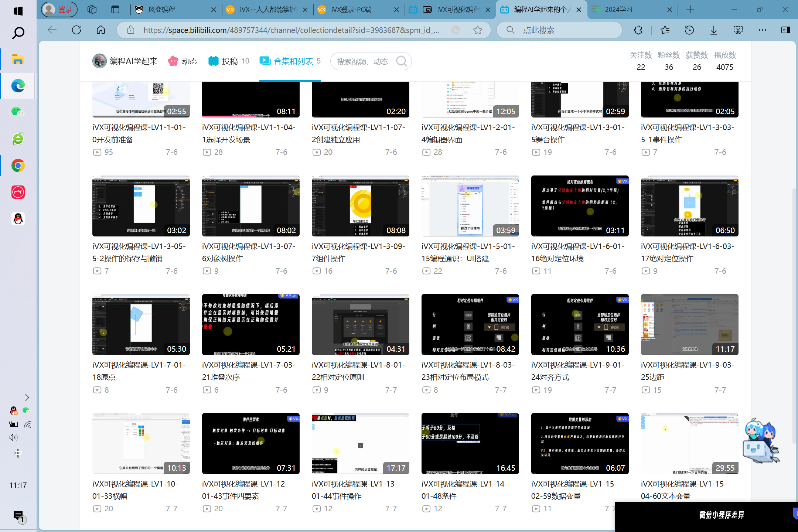
Task: Open video LV1-10-01-33横幅 title
Action: 135,490
